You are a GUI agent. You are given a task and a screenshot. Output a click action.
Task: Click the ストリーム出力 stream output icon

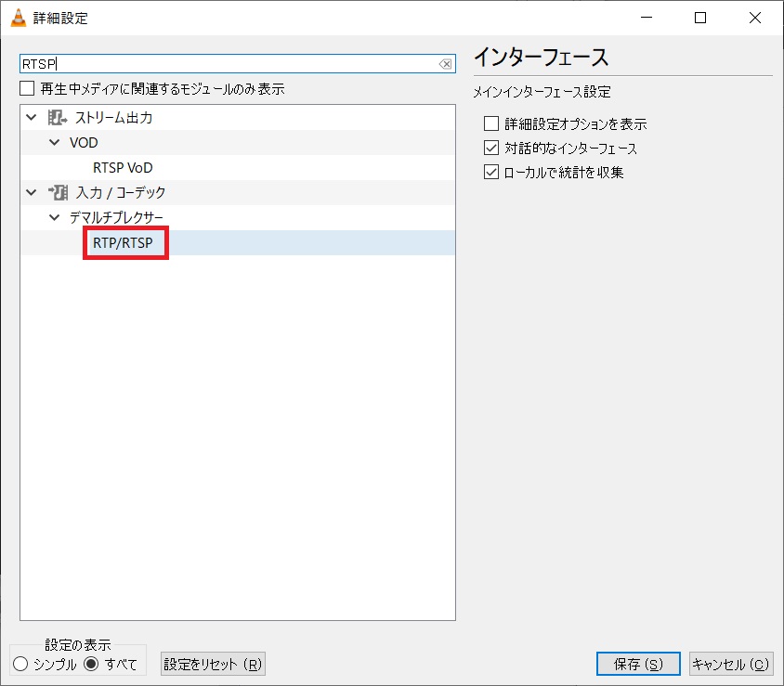click(x=58, y=117)
